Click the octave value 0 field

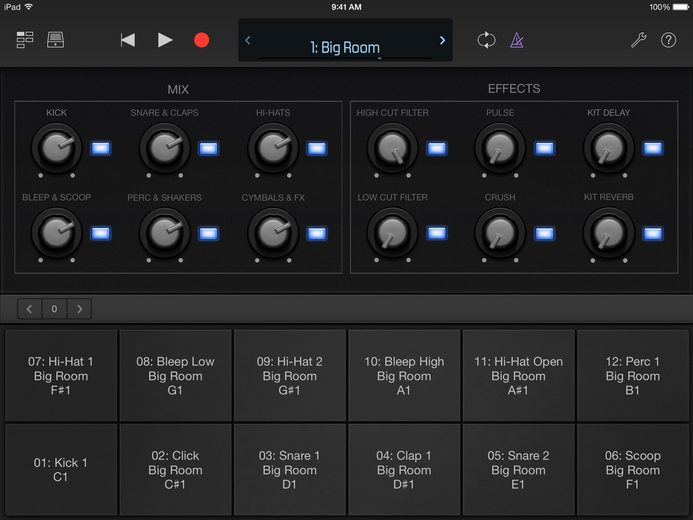point(54,309)
